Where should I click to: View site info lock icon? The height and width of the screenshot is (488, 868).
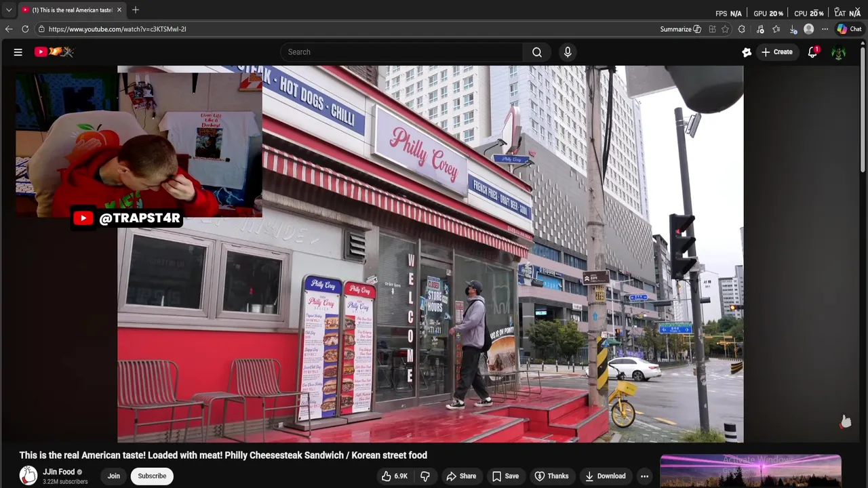click(x=41, y=29)
